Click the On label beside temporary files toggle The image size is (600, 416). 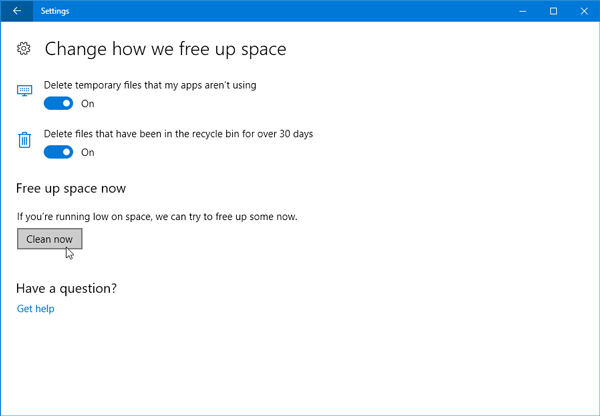pyautogui.click(x=88, y=103)
